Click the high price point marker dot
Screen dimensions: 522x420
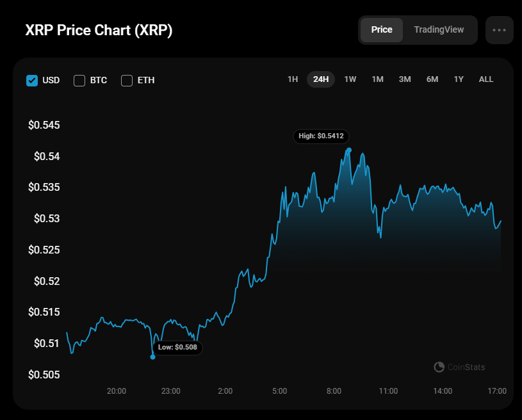[x=349, y=150]
